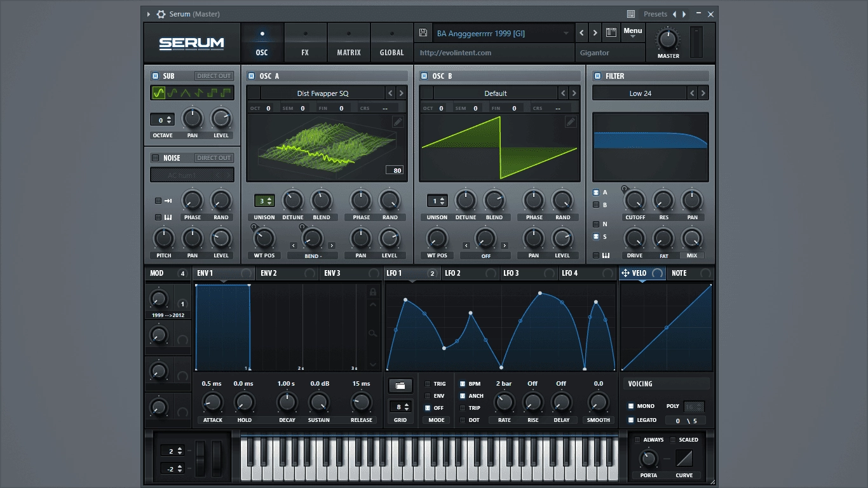
Task: Select the sine wave for SUB oscillator
Action: [x=159, y=93]
